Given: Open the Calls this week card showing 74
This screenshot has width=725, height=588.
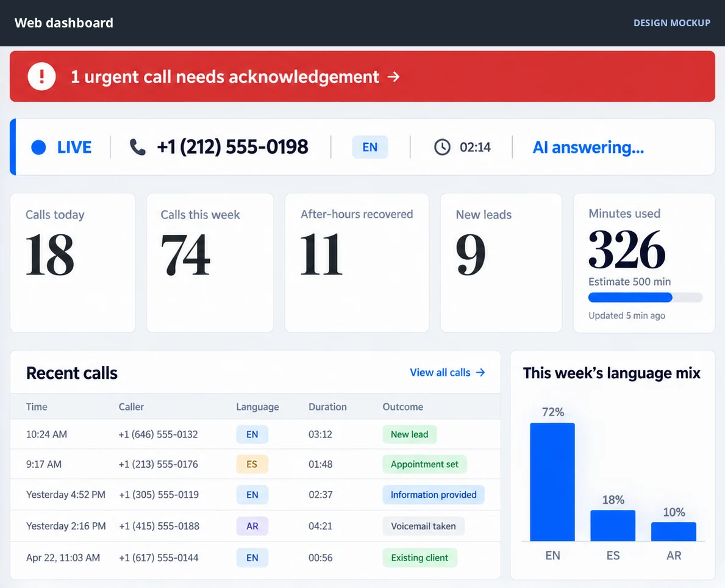Looking at the screenshot, I should tap(210, 263).
